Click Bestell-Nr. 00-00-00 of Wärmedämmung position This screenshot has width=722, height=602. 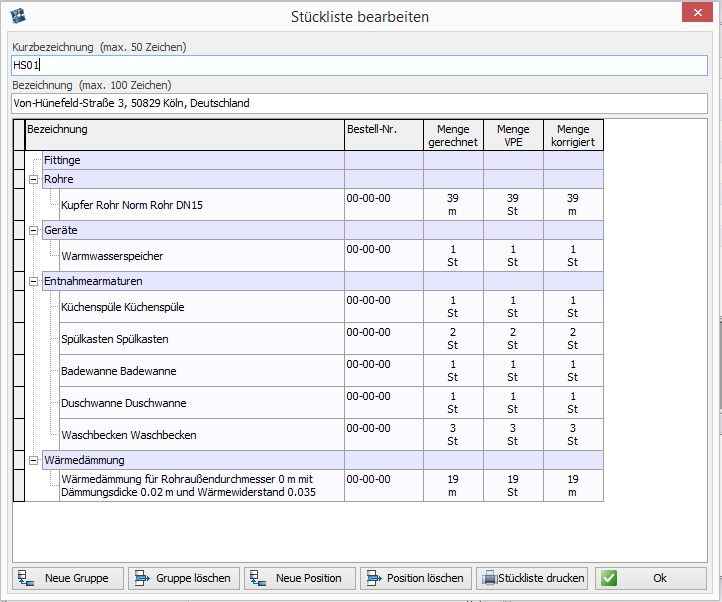pos(368,479)
